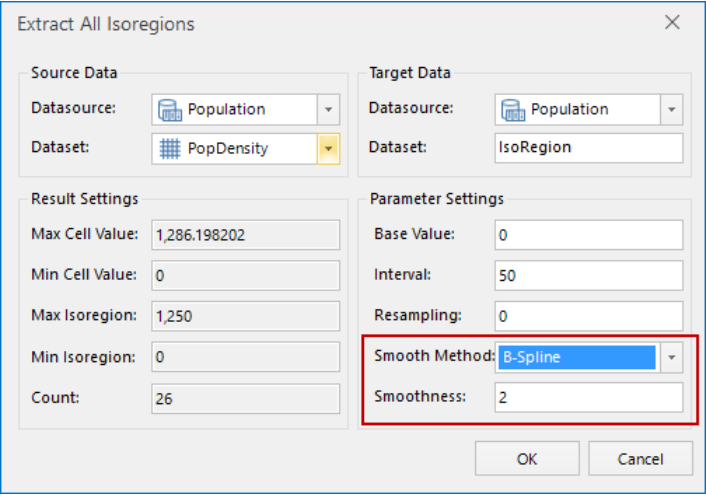Screen dimensions: 706x495
Task: Open the Smooth Method dropdown arrow
Action: (x=672, y=357)
